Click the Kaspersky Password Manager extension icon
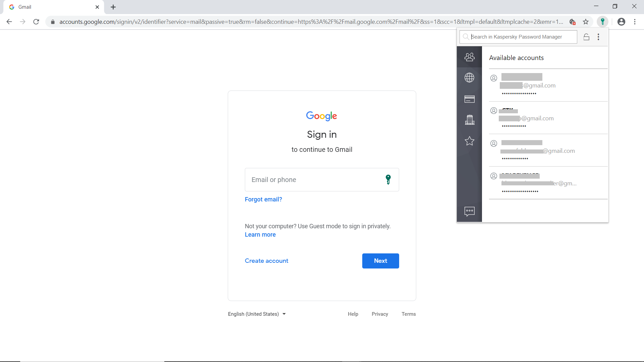The width and height of the screenshot is (644, 362). 602,22
